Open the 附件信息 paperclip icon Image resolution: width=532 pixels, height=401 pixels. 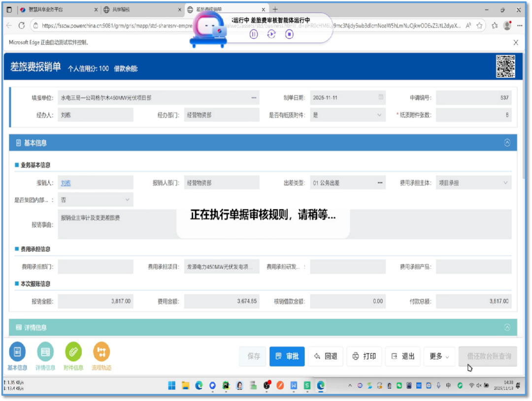click(73, 352)
